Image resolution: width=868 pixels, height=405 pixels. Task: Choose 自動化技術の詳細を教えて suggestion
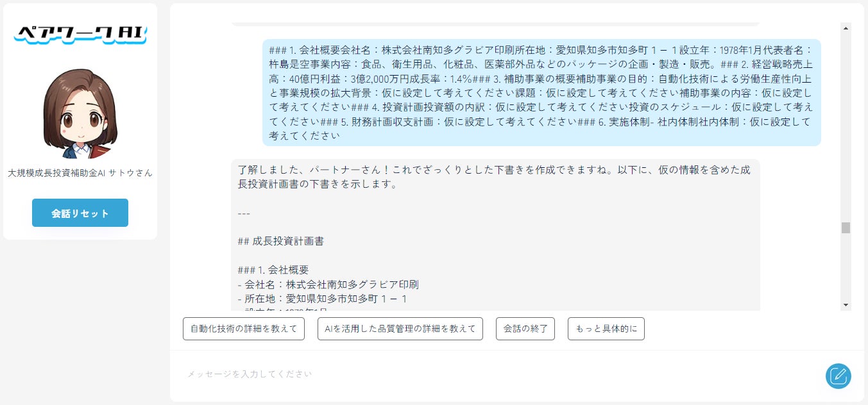point(244,329)
